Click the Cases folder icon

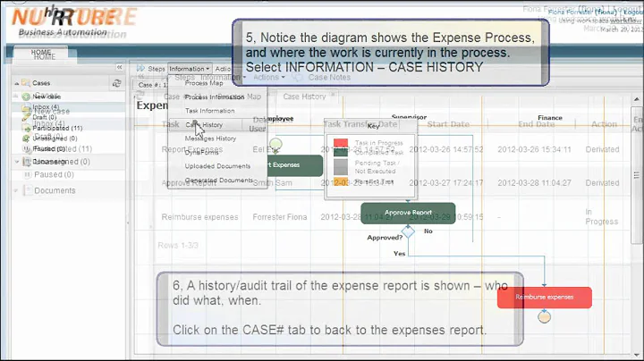coord(26,83)
